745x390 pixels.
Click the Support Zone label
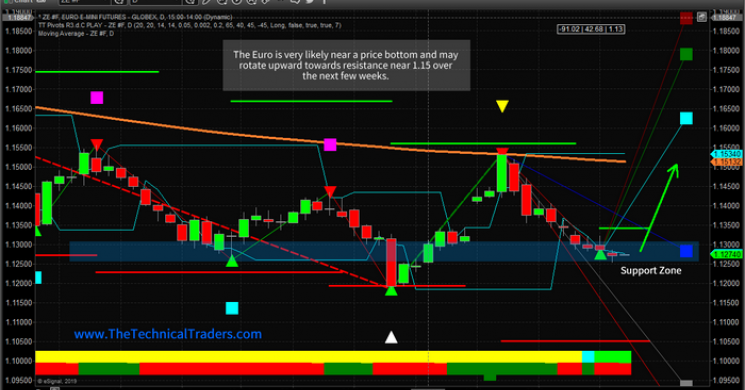click(x=650, y=270)
